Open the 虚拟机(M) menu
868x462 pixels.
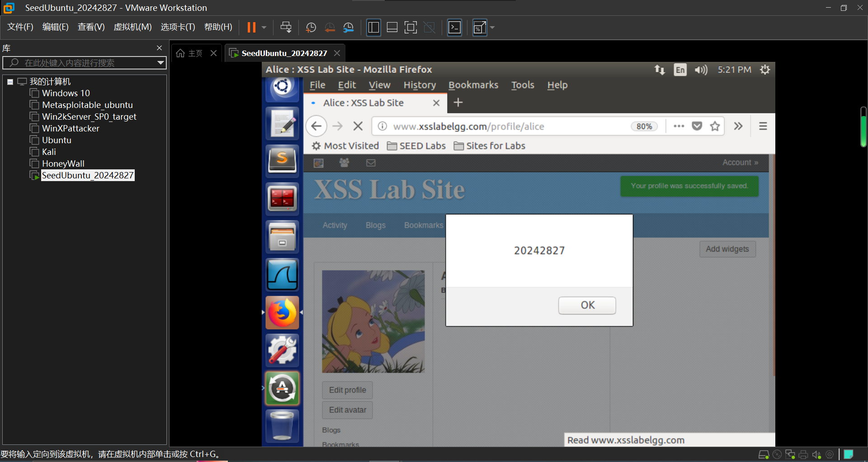pyautogui.click(x=132, y=27)
